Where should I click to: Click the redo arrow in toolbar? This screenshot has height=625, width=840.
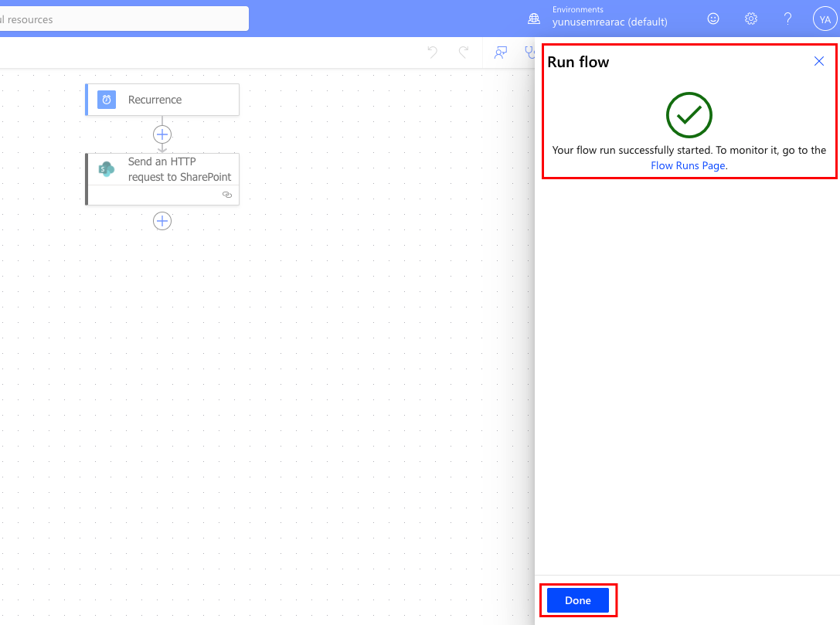[x=464, y=53]
